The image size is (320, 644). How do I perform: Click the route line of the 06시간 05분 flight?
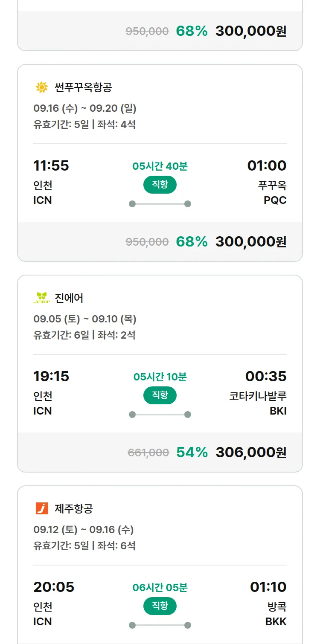click(x=160, y=625)
